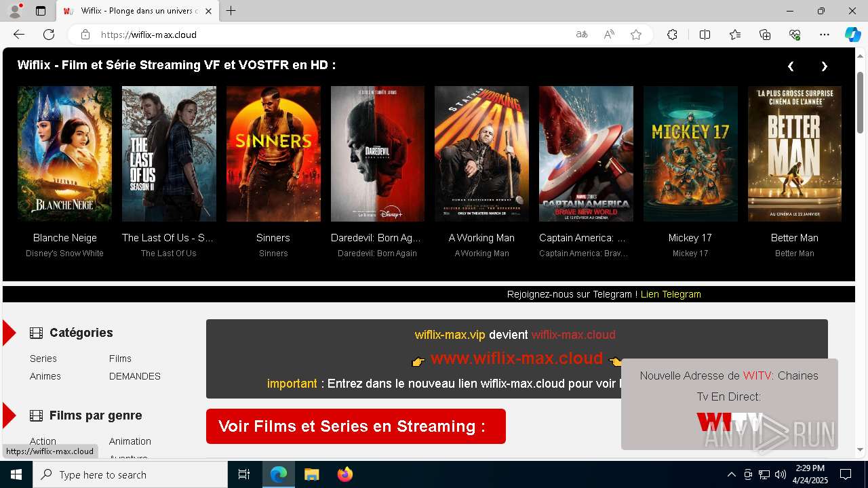
Task: Open The Last Of Us Season II poster
Action: point(169,154)
